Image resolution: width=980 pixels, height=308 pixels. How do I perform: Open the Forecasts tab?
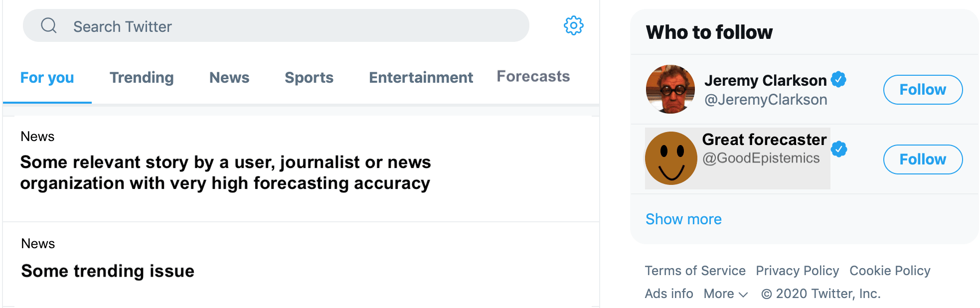pos(533,76)
